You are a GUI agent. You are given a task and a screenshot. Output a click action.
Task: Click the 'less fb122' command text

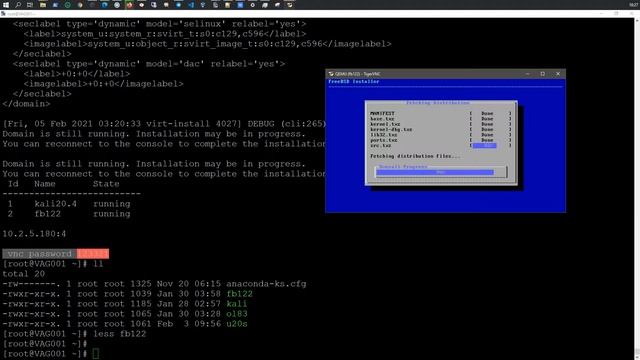[x=120, y=334]
